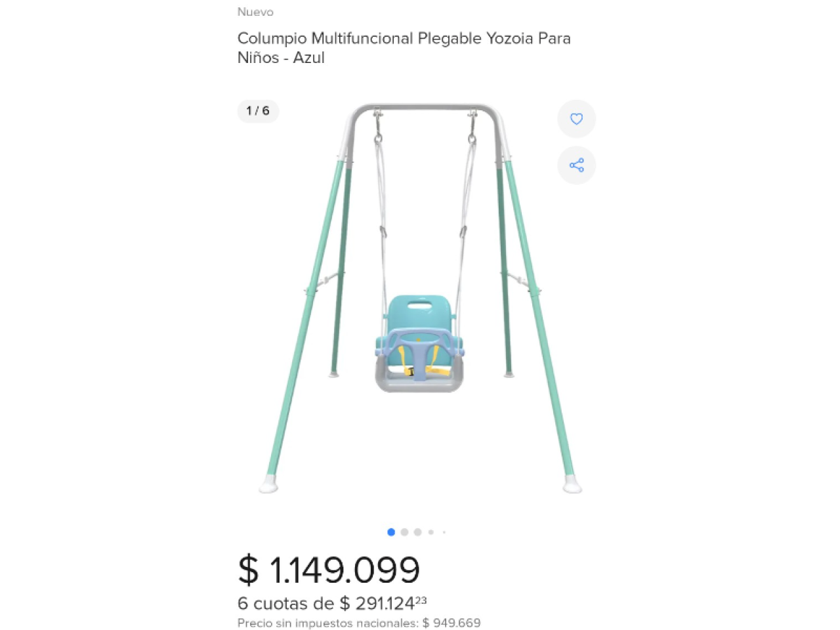Click the 1 / 6 image counter badge
The width and height of the screenshot is (840, 630).
click(258, 111)
